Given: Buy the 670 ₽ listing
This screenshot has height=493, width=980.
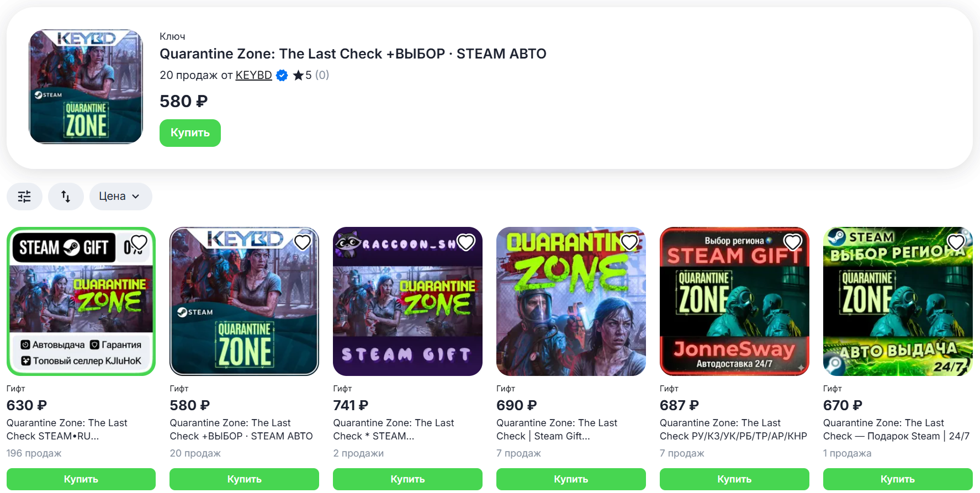Looking at the screenshot, I should pyautogui.click(x=898, y=479).
